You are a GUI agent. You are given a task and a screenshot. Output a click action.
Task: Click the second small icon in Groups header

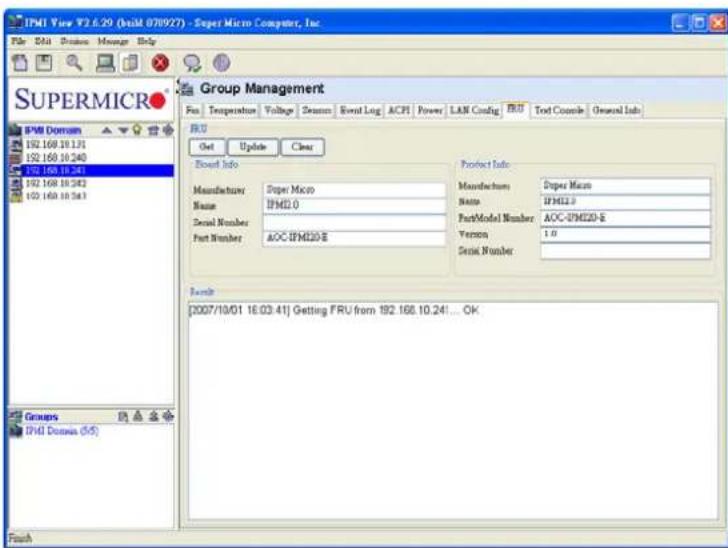point(138,416)
